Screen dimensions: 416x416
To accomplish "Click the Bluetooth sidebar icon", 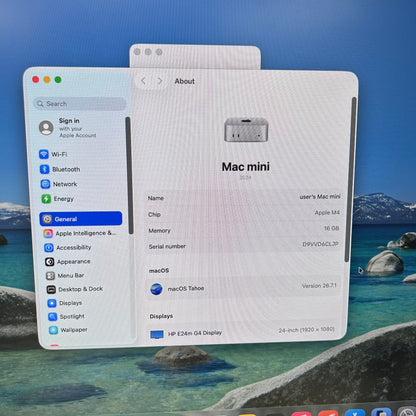I will click(45, 169).
